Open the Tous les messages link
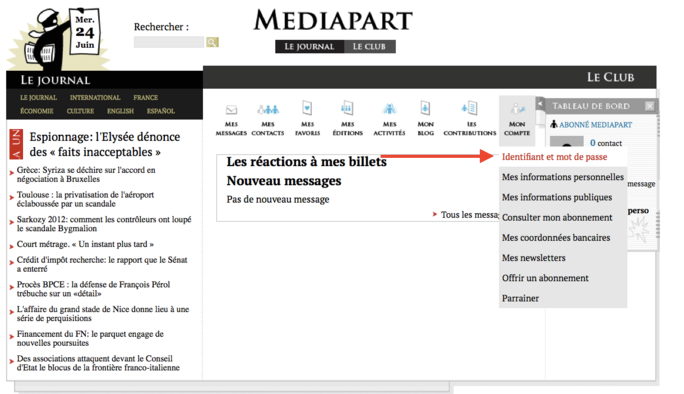The image size is (684, 394). 469,215
